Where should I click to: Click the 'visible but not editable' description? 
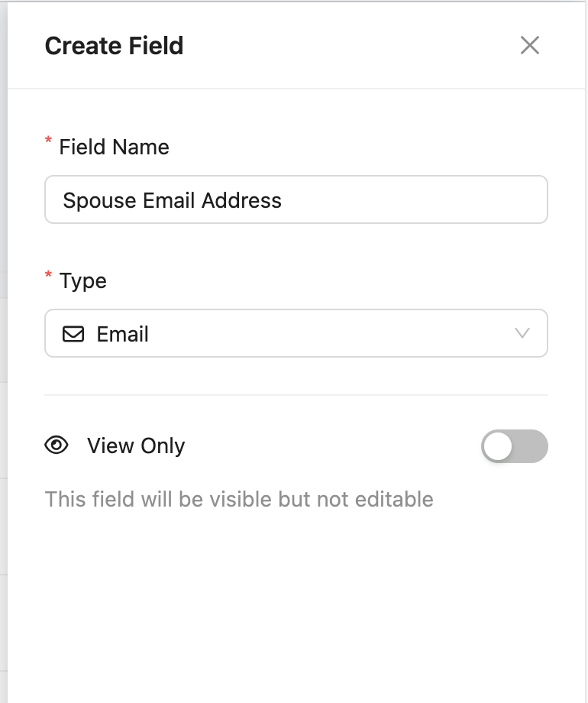point(239,500)
